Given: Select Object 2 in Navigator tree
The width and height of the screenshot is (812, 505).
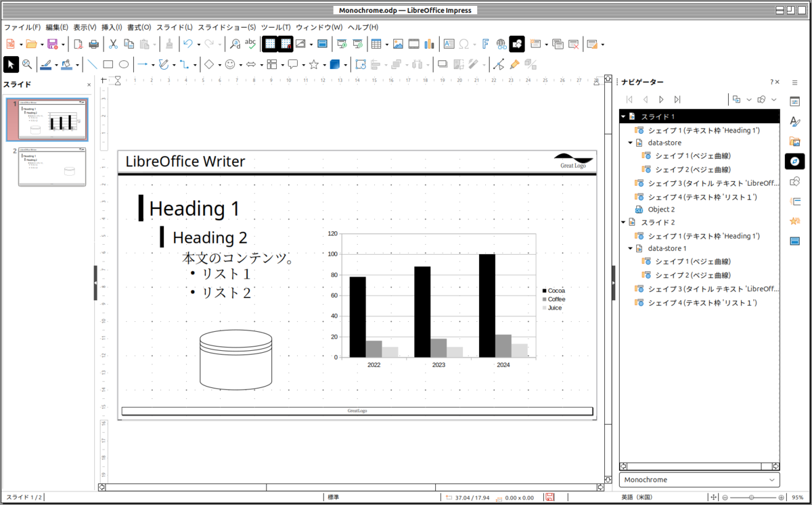Looking at the screenshot, I should [x=661, y=210].
